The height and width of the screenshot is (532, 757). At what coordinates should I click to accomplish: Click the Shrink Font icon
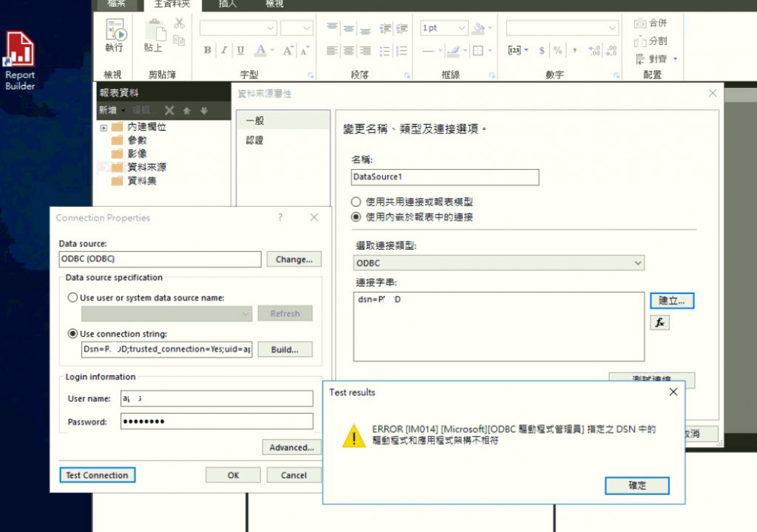click(305, 50)
